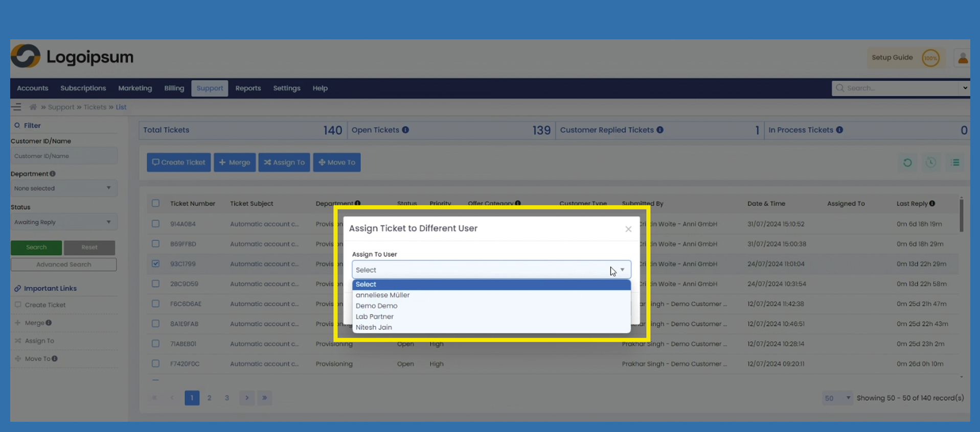Click the info icon beside Open Tickets
Screen dimensions: 980x432
point(405,130)
